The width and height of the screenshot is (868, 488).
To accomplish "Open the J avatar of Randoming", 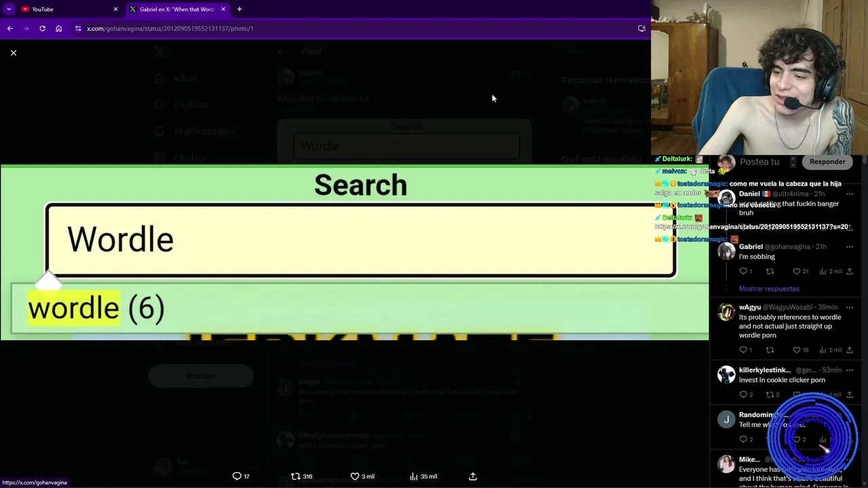I will point(726,420).
